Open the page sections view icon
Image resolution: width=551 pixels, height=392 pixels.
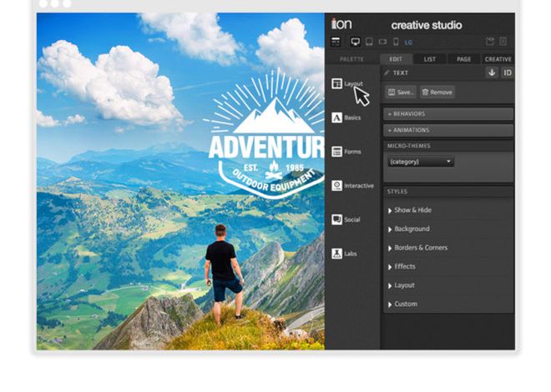point(336,42)
